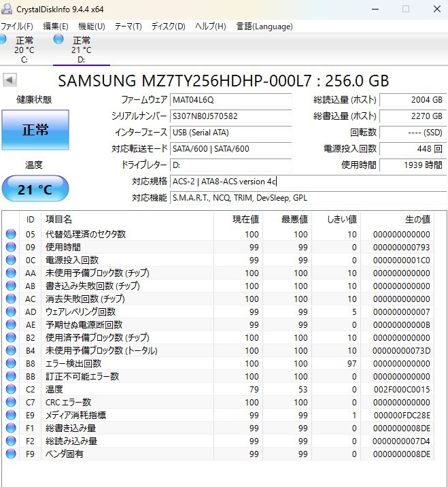Click threshold value 97 in エラー検出回数 row

pos(351,364)
